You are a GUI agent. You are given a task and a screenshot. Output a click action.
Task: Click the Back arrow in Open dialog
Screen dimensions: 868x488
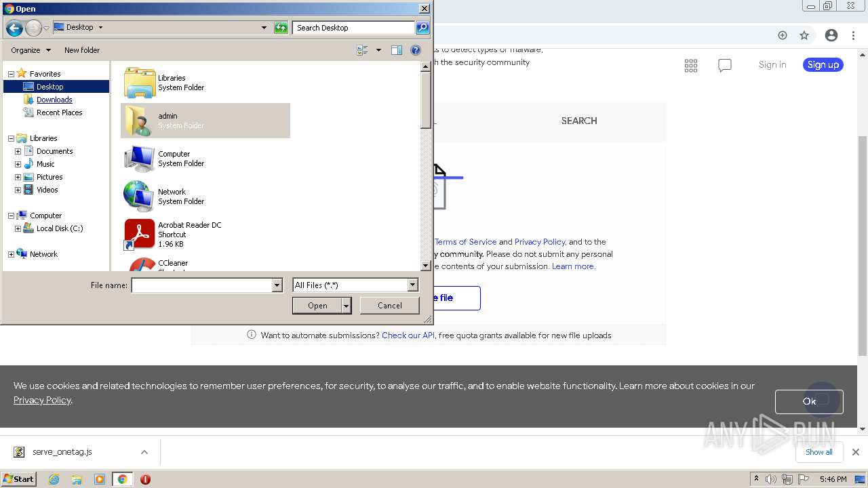coord(14,28)
